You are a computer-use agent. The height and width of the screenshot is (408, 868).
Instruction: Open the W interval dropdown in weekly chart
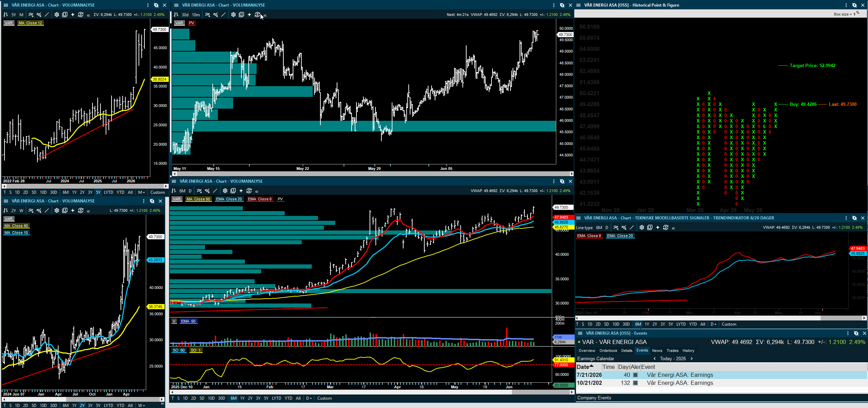tap(141, 405)
